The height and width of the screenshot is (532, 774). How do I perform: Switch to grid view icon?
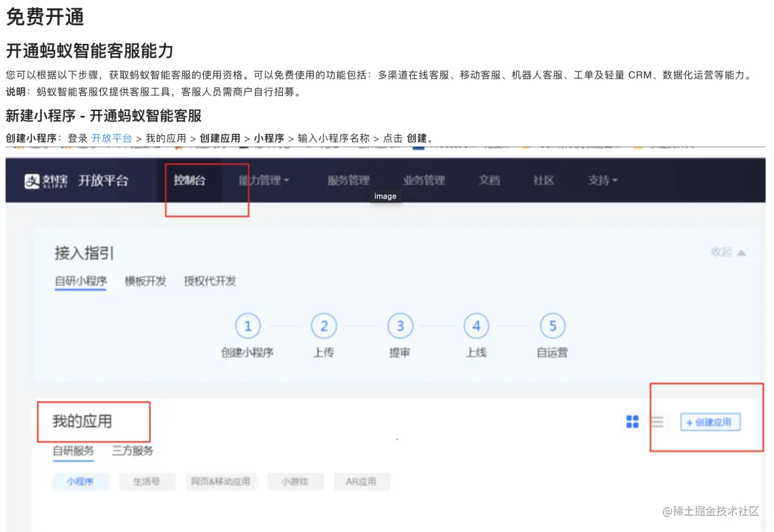tap(632, 422)
